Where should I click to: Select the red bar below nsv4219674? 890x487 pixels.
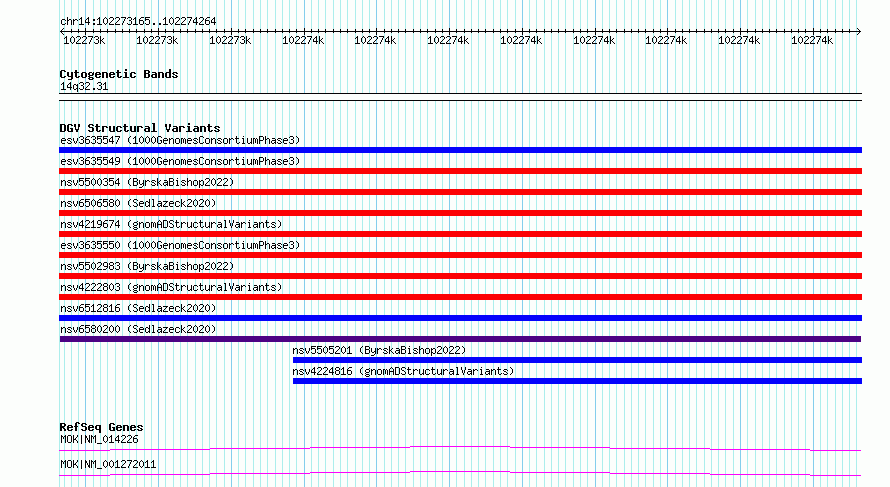[460, 234]
